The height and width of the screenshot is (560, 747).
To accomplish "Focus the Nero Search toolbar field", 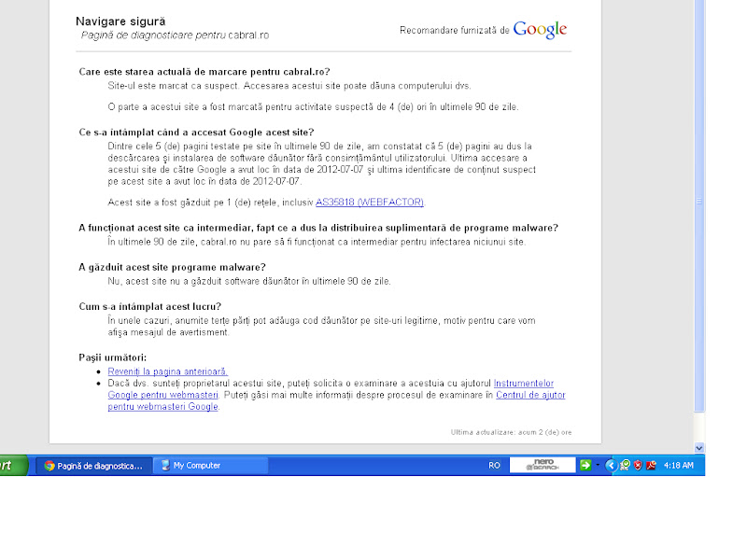I will 543,465.
